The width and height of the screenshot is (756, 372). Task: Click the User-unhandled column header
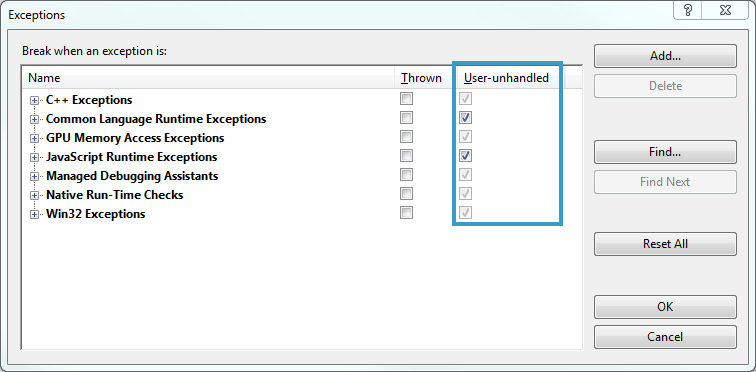click(511, 78)
